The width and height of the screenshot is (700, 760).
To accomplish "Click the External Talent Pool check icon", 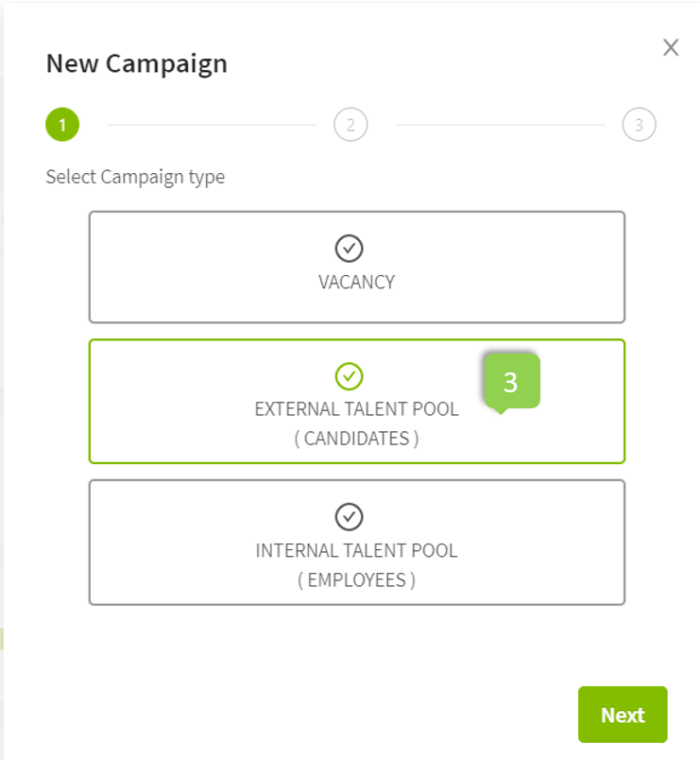I will 350,376.
